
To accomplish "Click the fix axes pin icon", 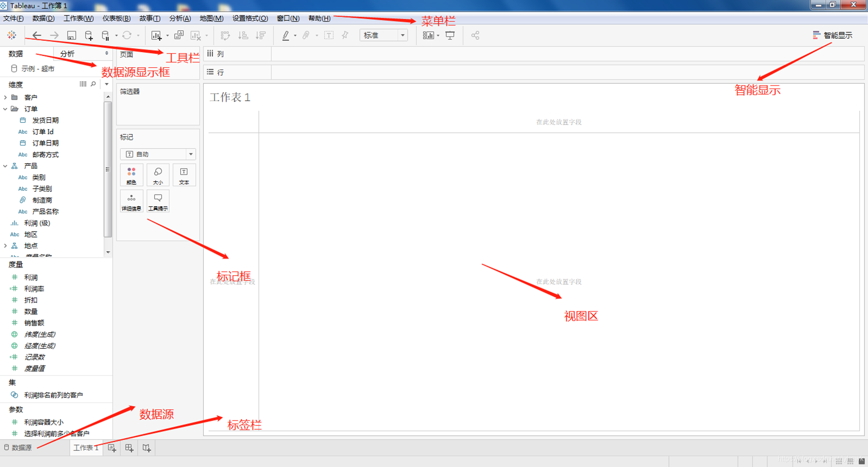I will click(x=345, y=36).
